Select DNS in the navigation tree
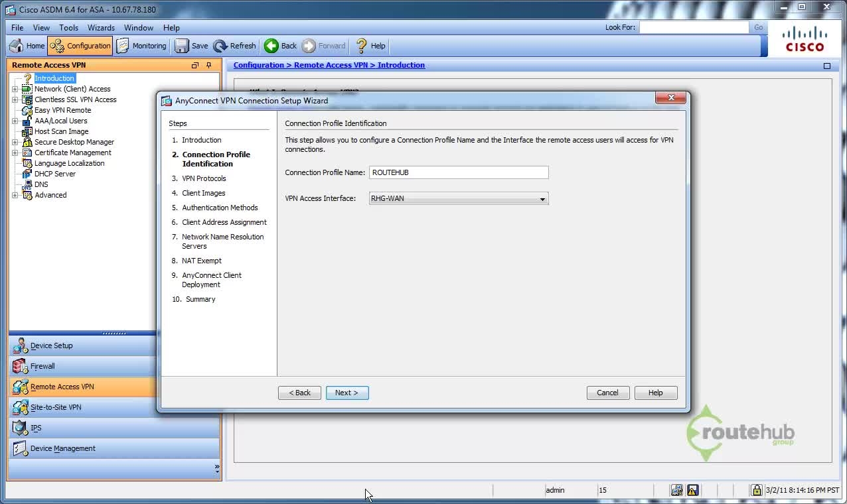The image size is (847, 504). point(41,184)
